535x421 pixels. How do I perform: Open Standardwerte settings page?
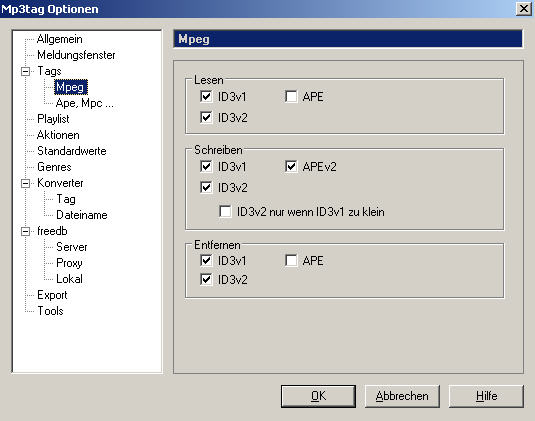[72, 151]
